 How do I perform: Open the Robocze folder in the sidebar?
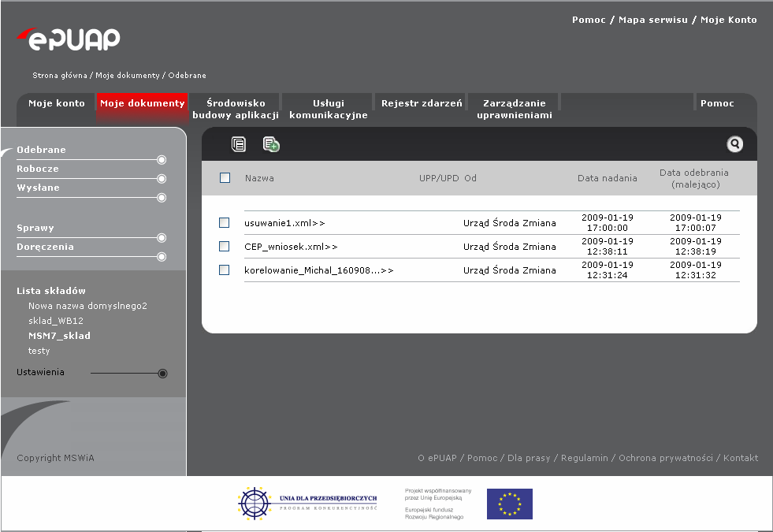tap(38, 169)
